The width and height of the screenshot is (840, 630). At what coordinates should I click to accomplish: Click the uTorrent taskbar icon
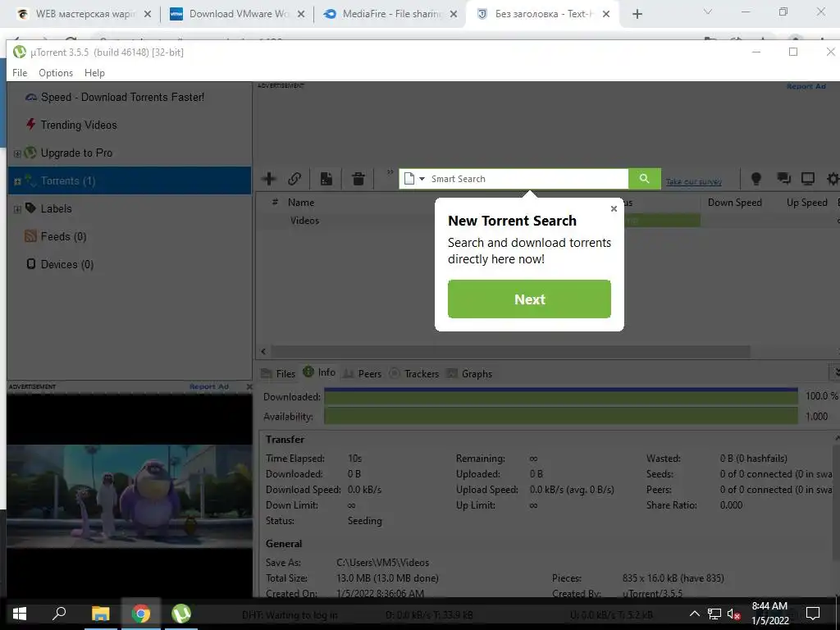(181, 614)
